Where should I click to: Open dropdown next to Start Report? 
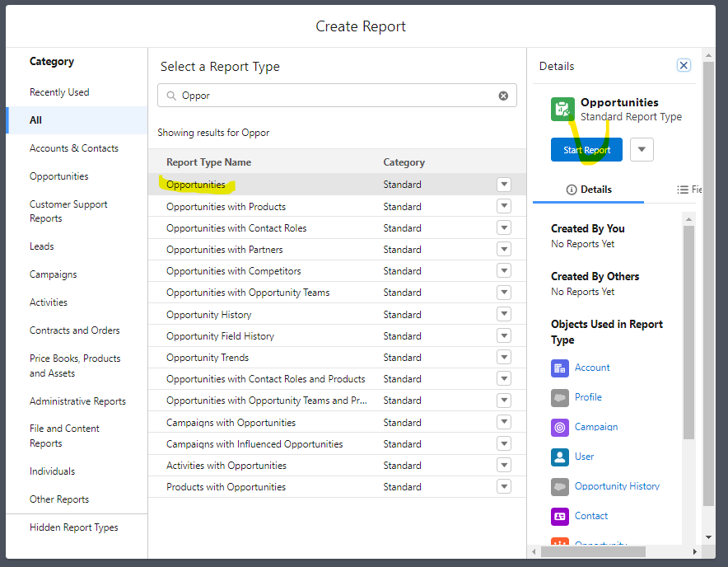(642, 150)
